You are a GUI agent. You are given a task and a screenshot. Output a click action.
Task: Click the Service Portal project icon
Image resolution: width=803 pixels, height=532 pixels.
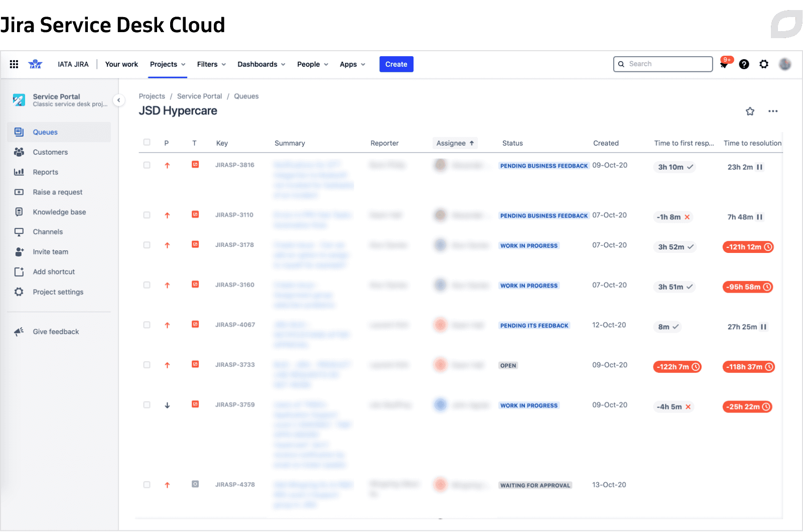pos(19,100)
